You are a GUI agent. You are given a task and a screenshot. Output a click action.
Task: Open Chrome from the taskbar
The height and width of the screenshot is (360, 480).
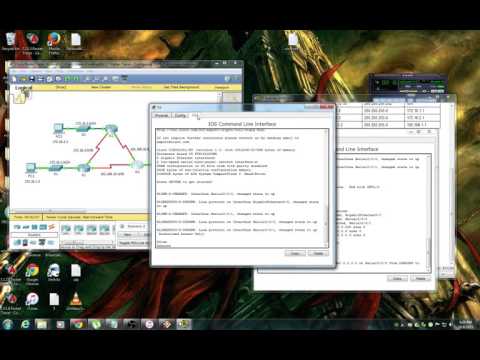pyautogui.click(x=78, y=324)
